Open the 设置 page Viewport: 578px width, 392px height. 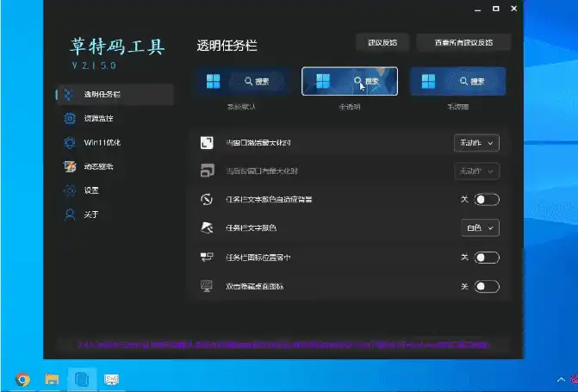coord(91,190)
